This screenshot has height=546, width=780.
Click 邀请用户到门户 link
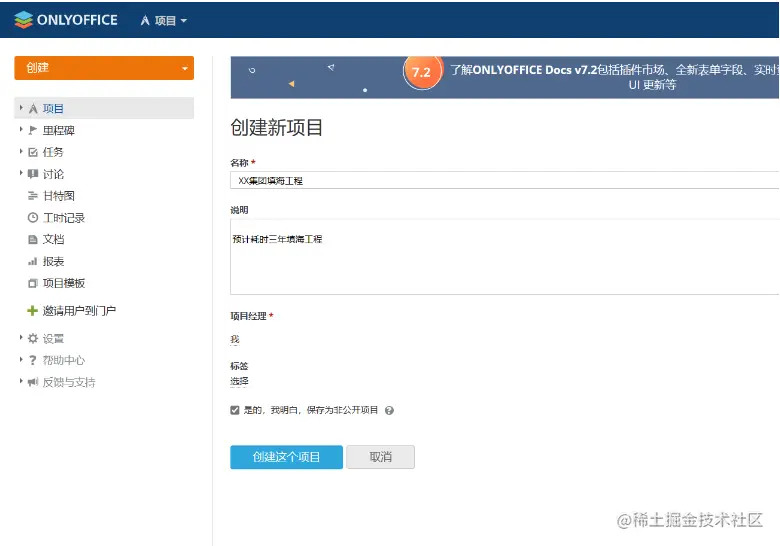pyautogui.click(x=79, y=311)
